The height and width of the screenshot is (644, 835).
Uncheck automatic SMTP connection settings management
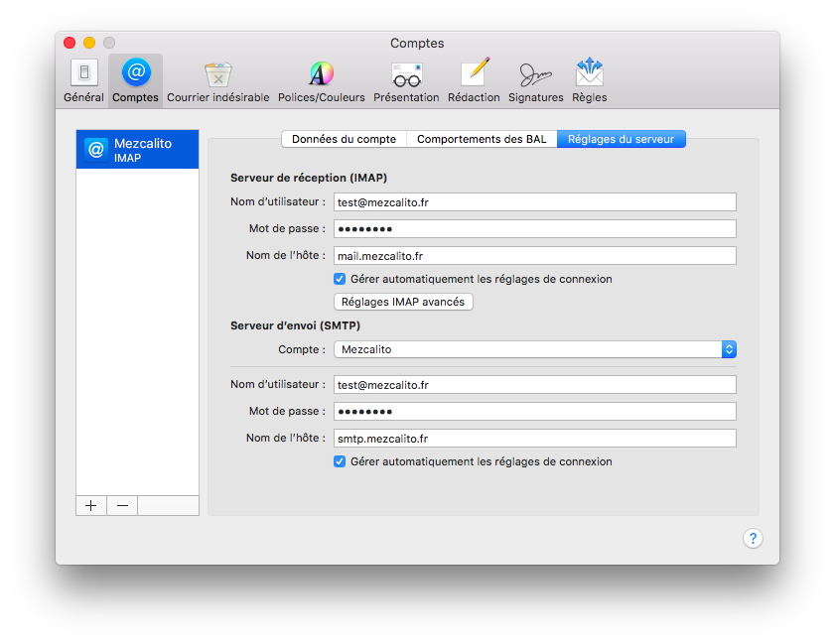[340, 461]
